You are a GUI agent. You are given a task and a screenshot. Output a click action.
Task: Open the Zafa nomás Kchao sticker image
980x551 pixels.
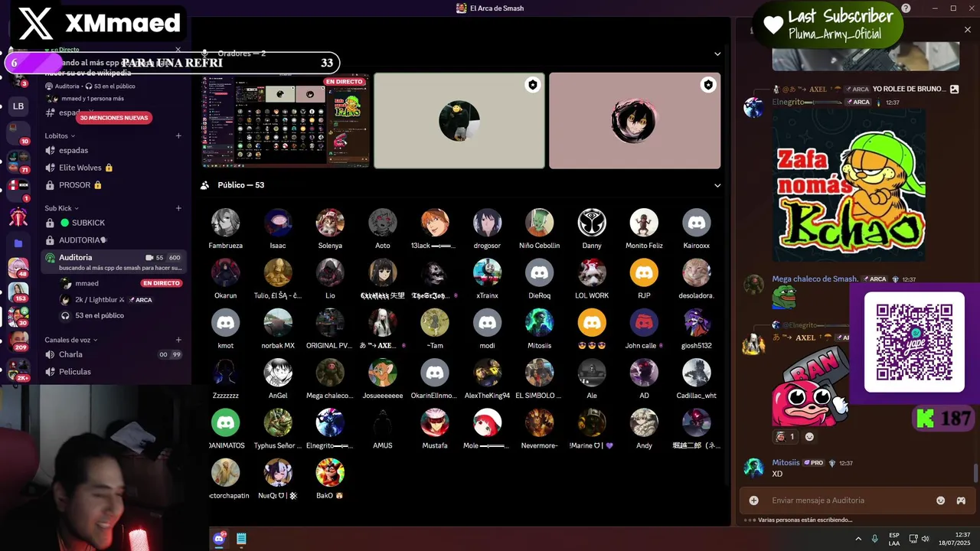pos(848,184)
